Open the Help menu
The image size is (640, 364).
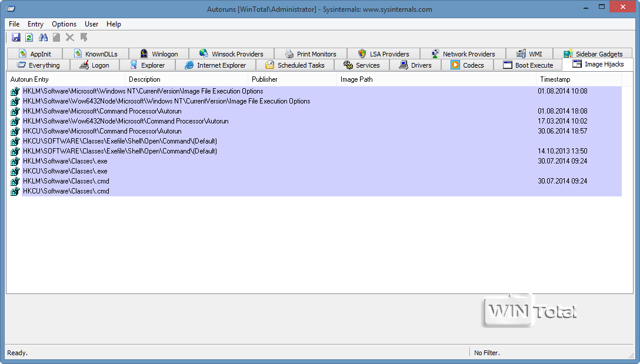click(x=114, y=24)
